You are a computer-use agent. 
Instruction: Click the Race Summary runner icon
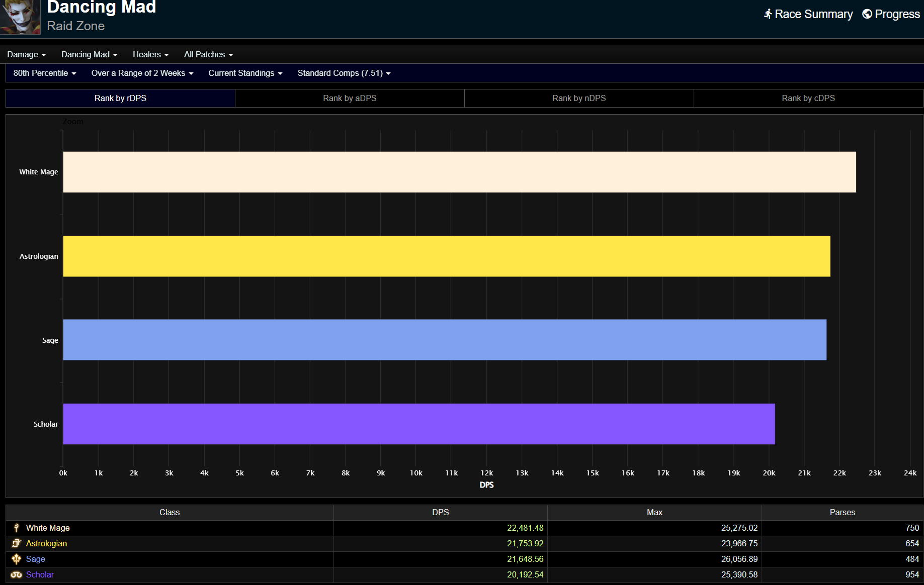pos(768,14)
